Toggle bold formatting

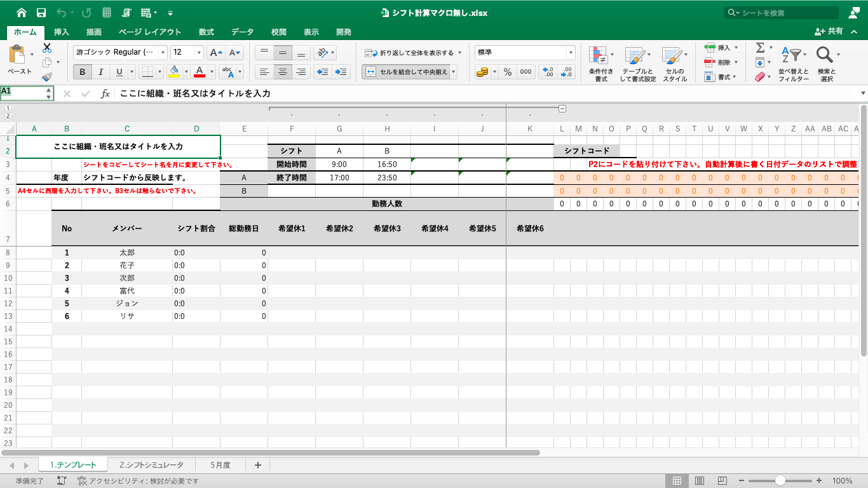pyautogui.click(x=82, y=72)
